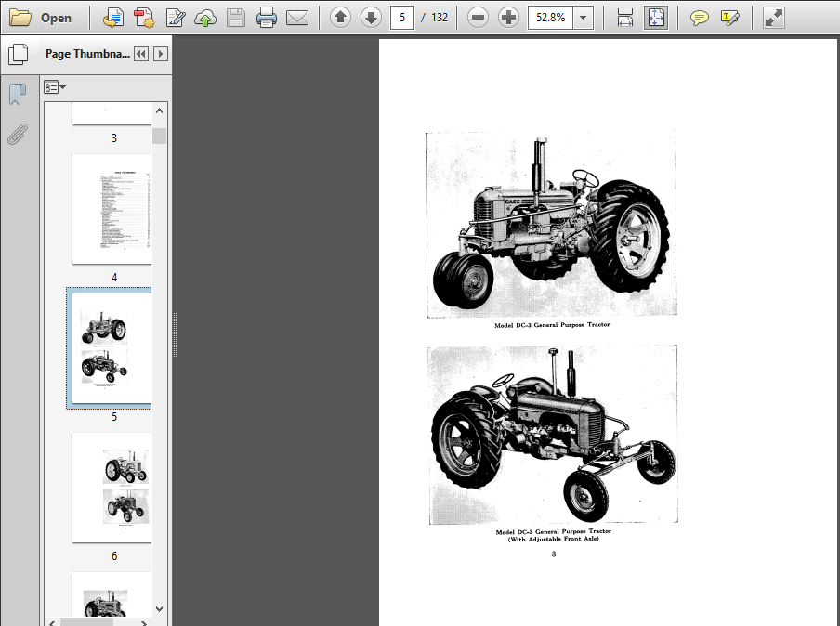Click the Convert/Export PDF icon
The image size is (840, 626).
click(x=113, y=18)
